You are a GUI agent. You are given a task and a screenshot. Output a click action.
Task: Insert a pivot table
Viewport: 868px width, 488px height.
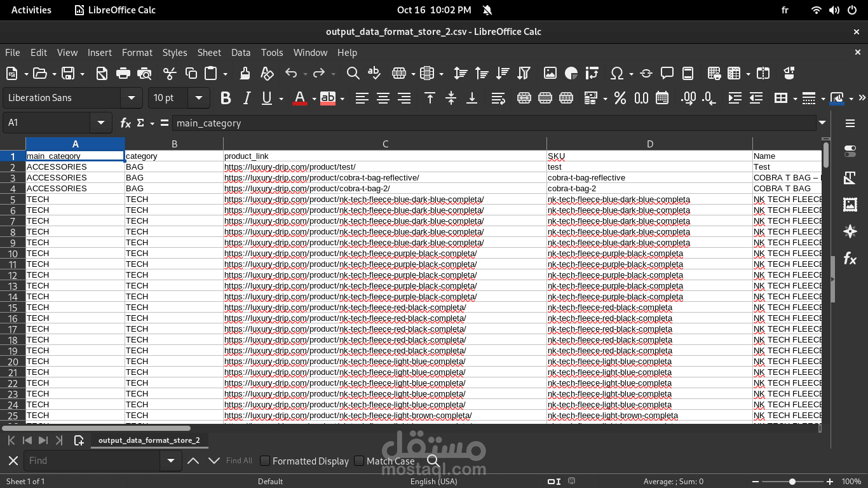(x=592, y=74)
